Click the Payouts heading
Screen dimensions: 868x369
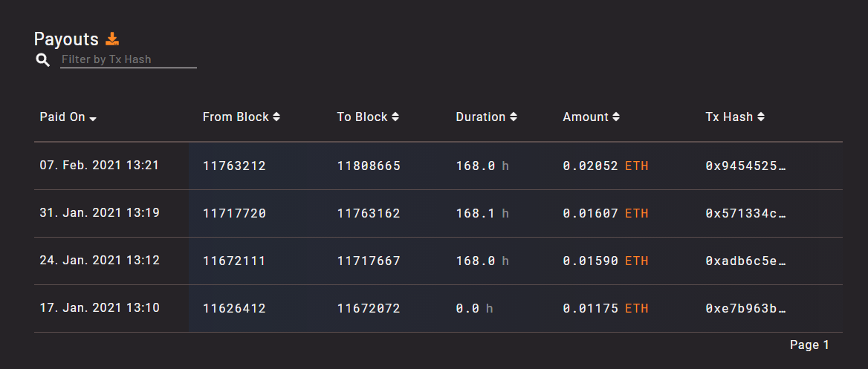point(66,39)
